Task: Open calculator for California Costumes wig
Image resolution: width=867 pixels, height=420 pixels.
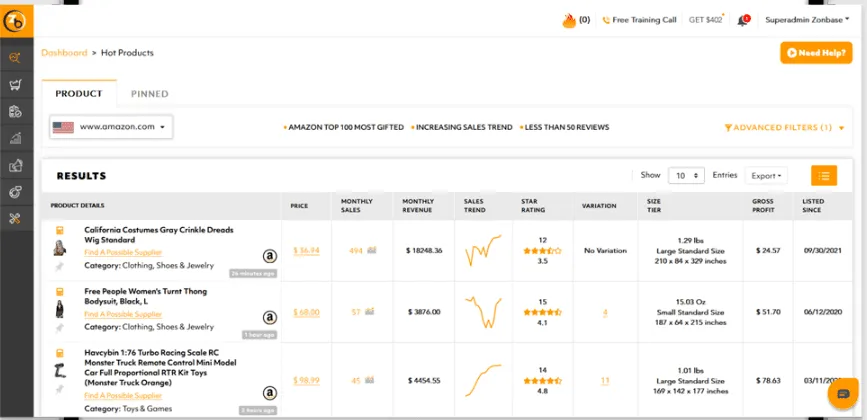Action: tap(60, 230)
